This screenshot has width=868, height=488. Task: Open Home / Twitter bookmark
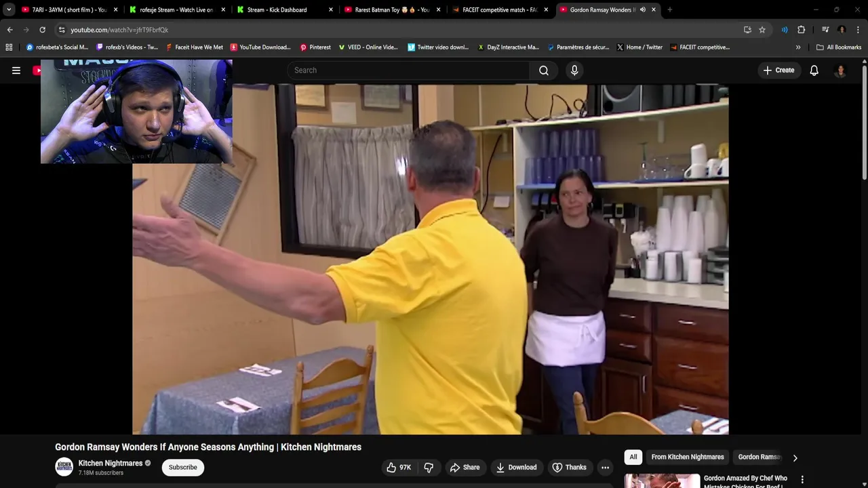(639, 47)
